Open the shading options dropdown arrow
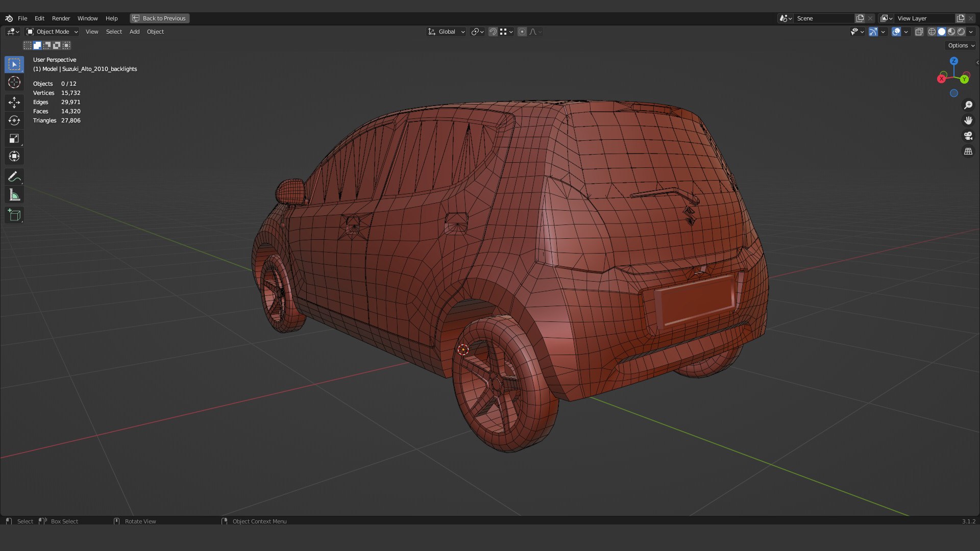Viewport: 980px width, 551px height. pos(971,32)
